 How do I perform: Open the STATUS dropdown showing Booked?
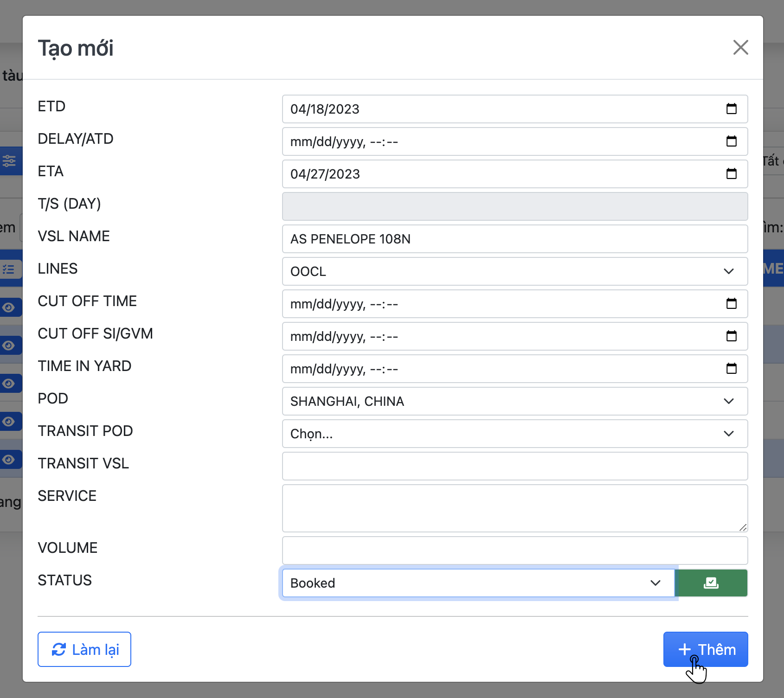click(478, 583)
